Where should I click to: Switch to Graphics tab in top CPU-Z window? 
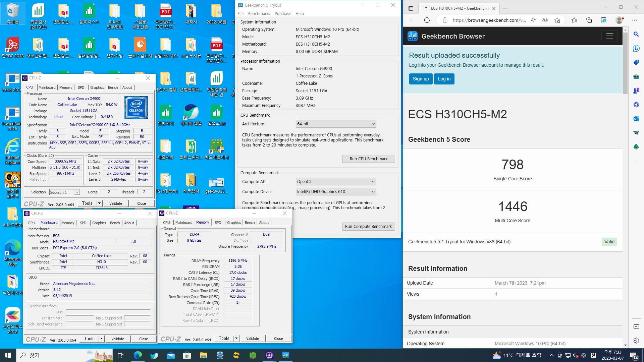pos(97,87)
